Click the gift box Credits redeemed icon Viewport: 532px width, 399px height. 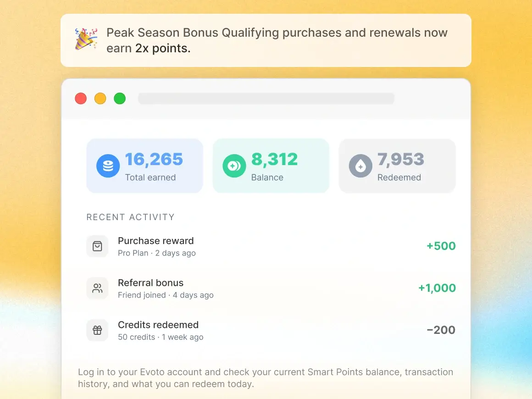[97, 330]
